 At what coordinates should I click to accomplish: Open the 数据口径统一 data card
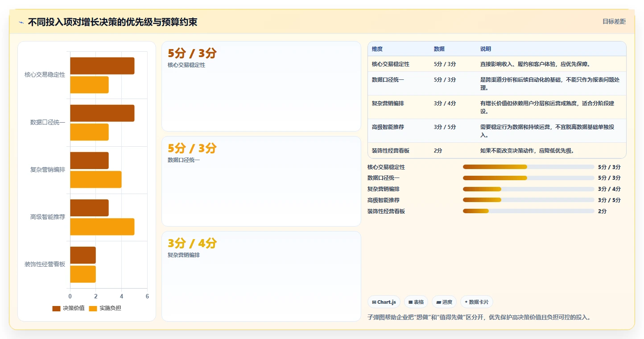pos(261,181)
